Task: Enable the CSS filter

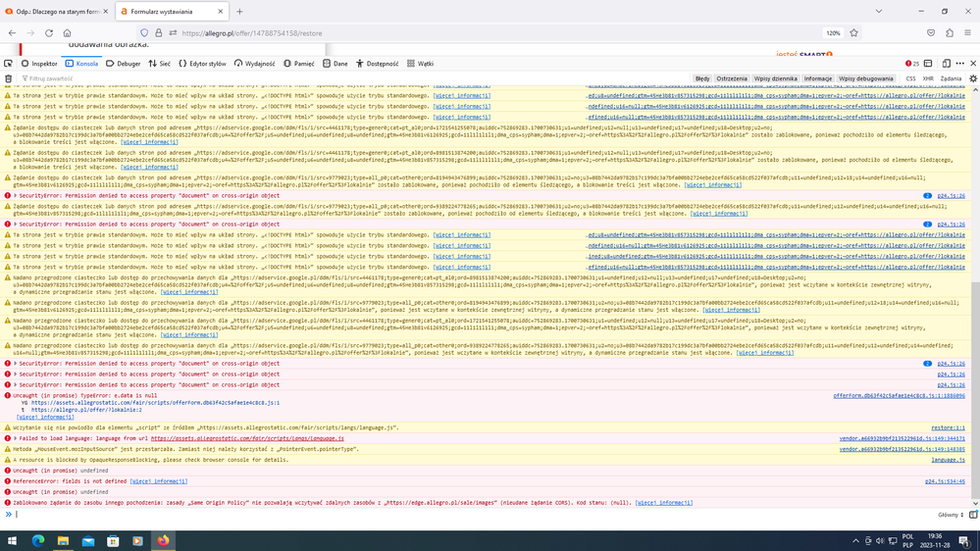Action: point(910,78)
